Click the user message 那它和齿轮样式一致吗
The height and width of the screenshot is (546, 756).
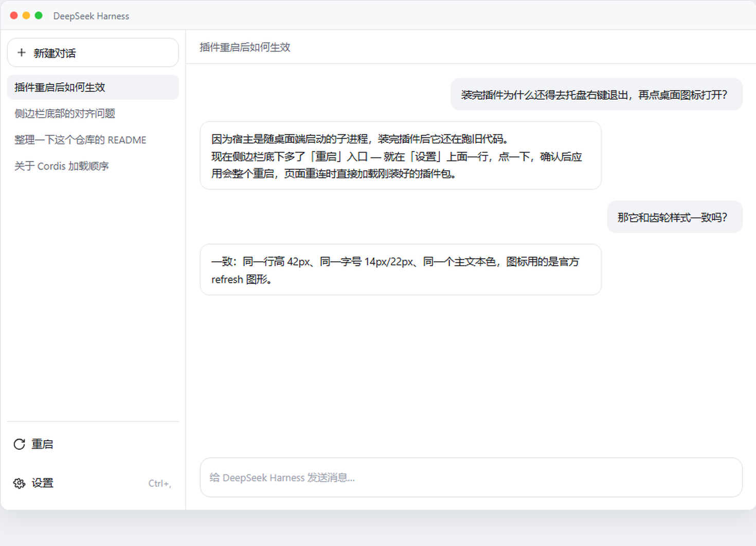tap(675, 217)
